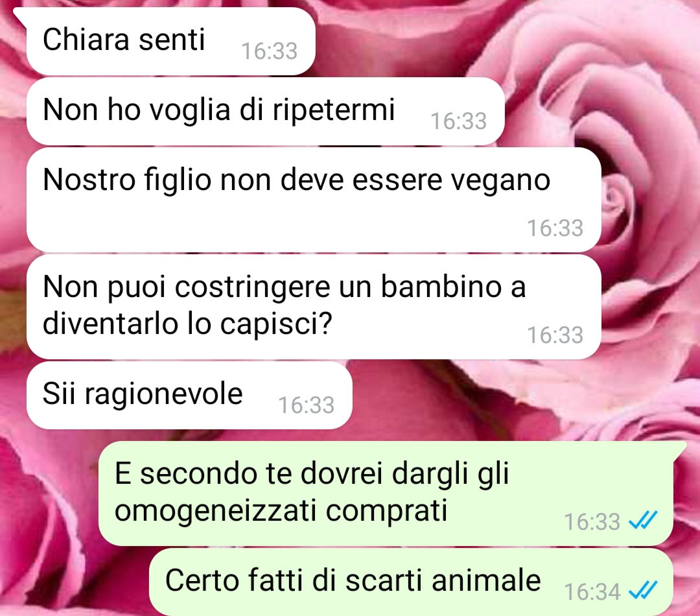Click the 16:33 time under "essere vegano"

coord(555,228)
